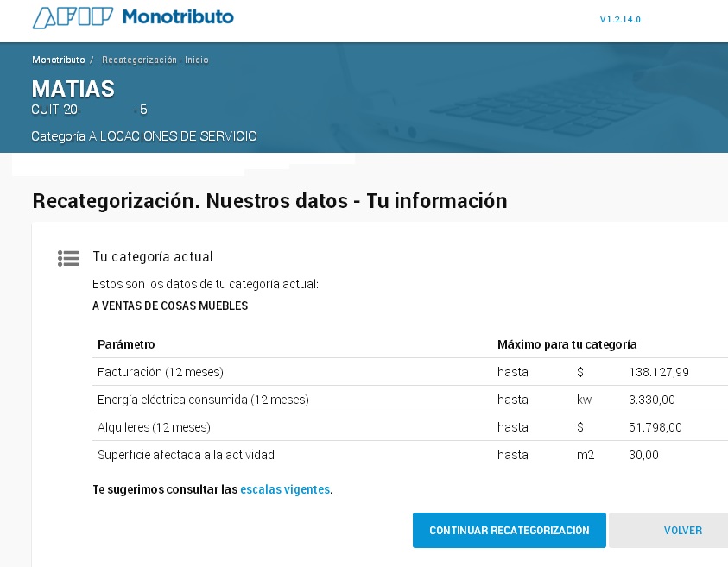Go to Monotributo breadcrumb link
Screen dimensions: 728x567
click(x=59, y=60)
